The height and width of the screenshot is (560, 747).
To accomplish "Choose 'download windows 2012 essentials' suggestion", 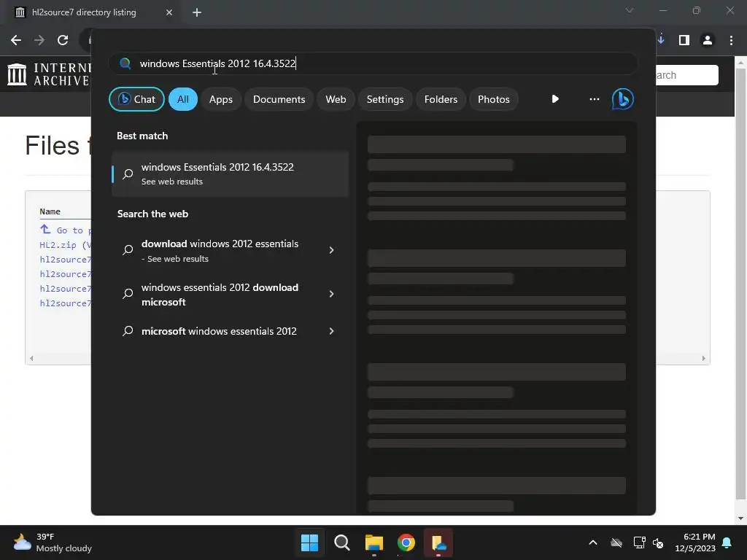I will 220,251.
